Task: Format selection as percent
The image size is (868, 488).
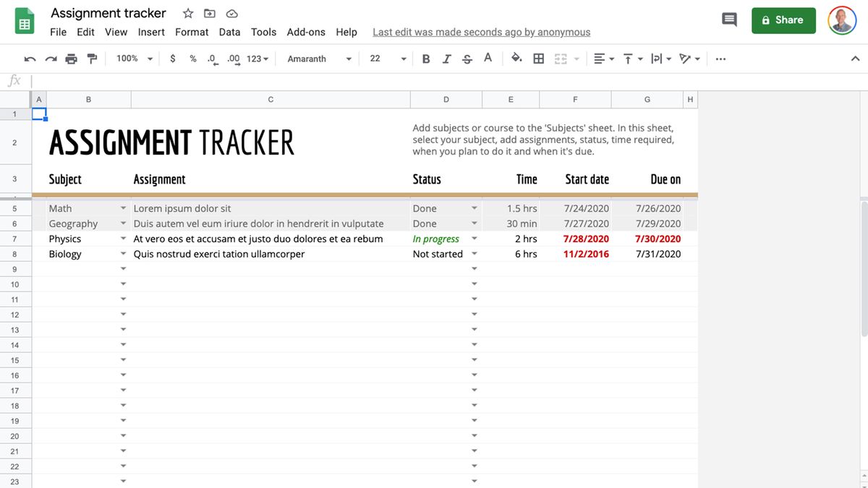Action: tap(192, 58)
